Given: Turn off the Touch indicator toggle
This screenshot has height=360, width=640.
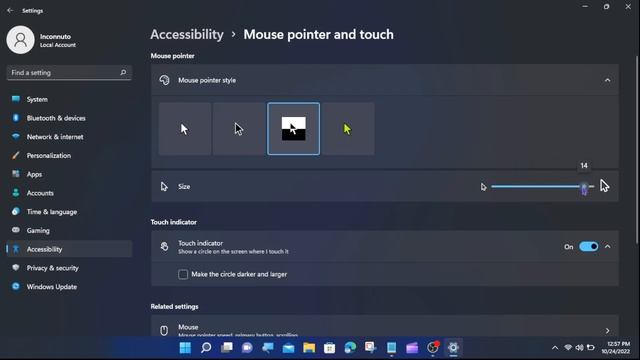Looking at the screenshot, I should pyautogui.click(x=589, y=247).
